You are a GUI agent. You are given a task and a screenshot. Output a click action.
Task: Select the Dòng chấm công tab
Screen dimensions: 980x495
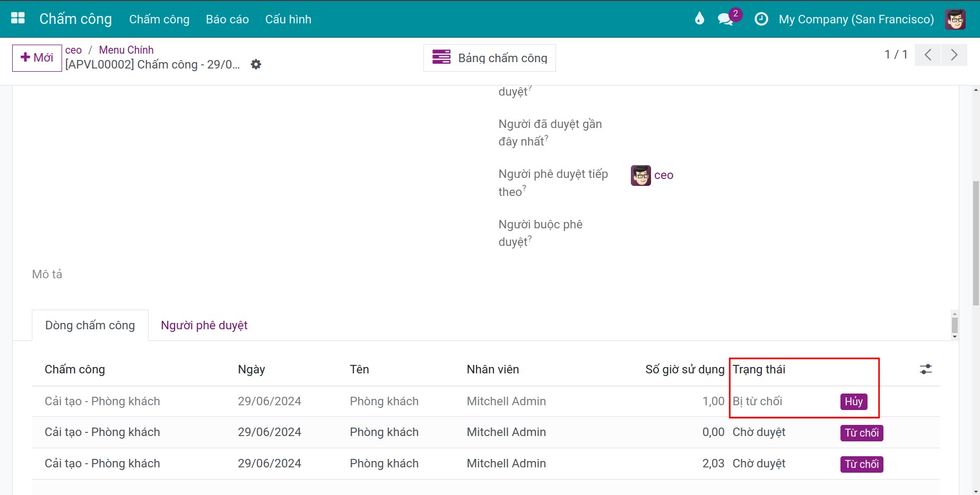tap(90, 325)
